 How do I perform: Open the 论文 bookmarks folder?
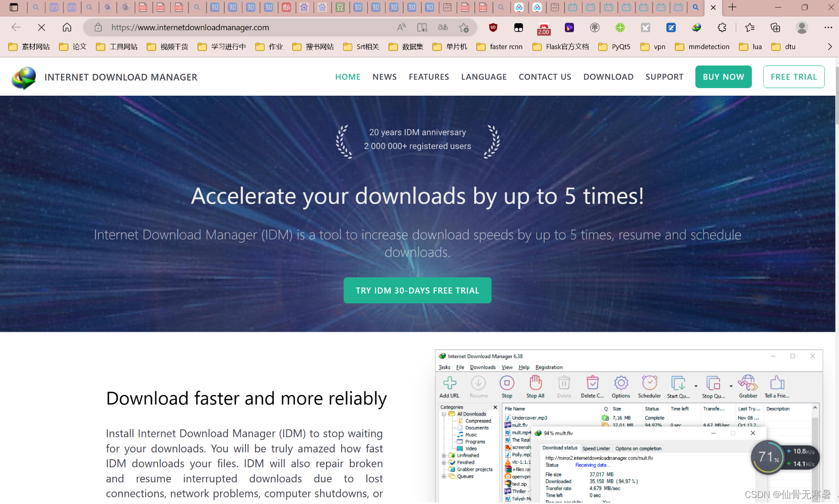(x=73, y=46)
